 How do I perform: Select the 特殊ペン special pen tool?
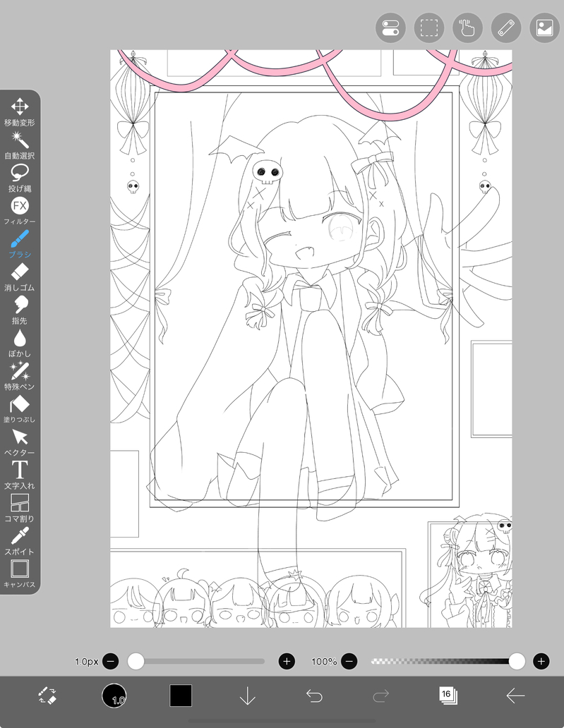point(20,377)
